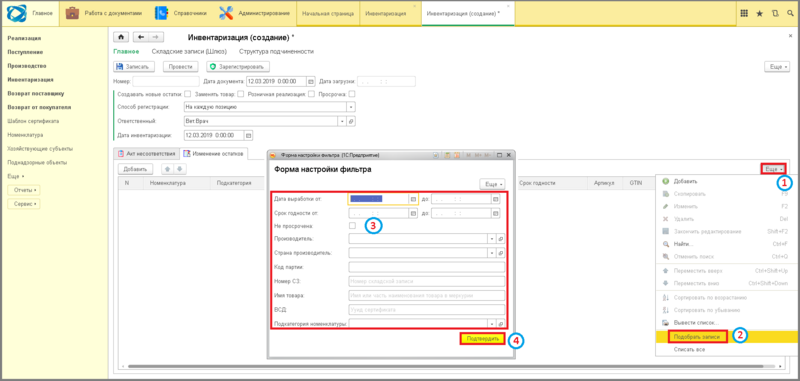Expand Еще in left sidebar
The image size is (800, 381).
click(x=16, y=176)
